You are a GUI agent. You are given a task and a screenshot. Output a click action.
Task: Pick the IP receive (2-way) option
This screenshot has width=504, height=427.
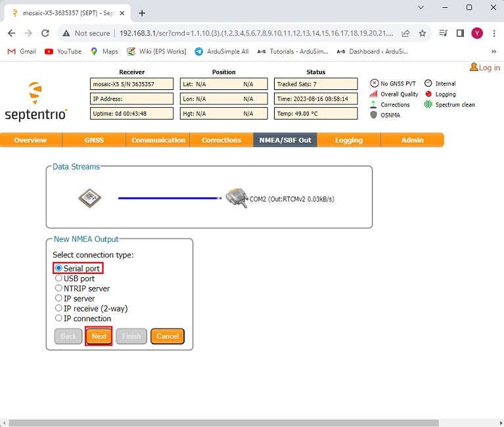click(x=58, y=309)
